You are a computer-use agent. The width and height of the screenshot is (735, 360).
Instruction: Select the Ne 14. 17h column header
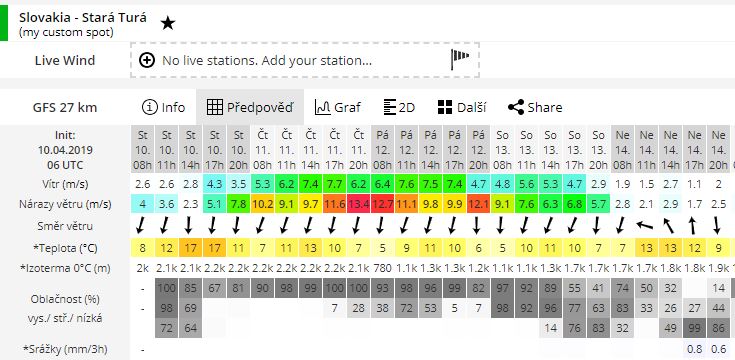(694, 150)
